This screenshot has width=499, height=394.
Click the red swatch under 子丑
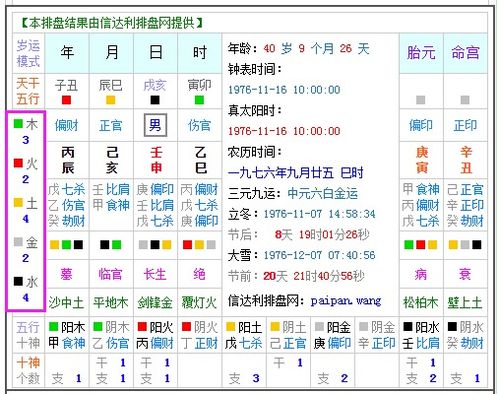[x=66, y=100]
